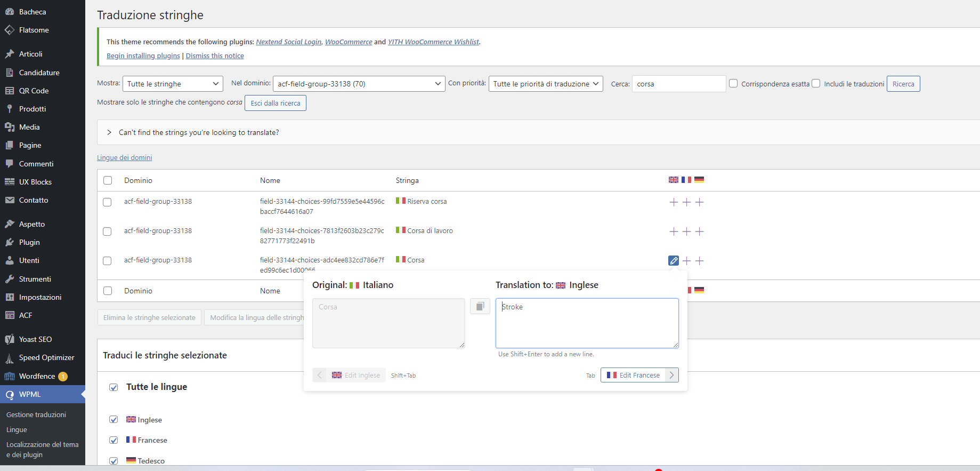
Task: Enable Includi le traduzioni checkbox
Action: [816, 83]
